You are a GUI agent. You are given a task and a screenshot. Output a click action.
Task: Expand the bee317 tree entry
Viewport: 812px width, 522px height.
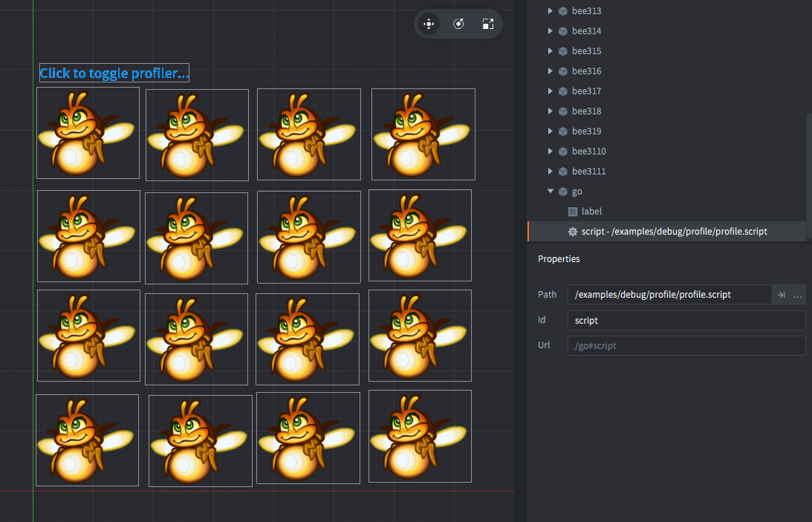coord(550,91)
